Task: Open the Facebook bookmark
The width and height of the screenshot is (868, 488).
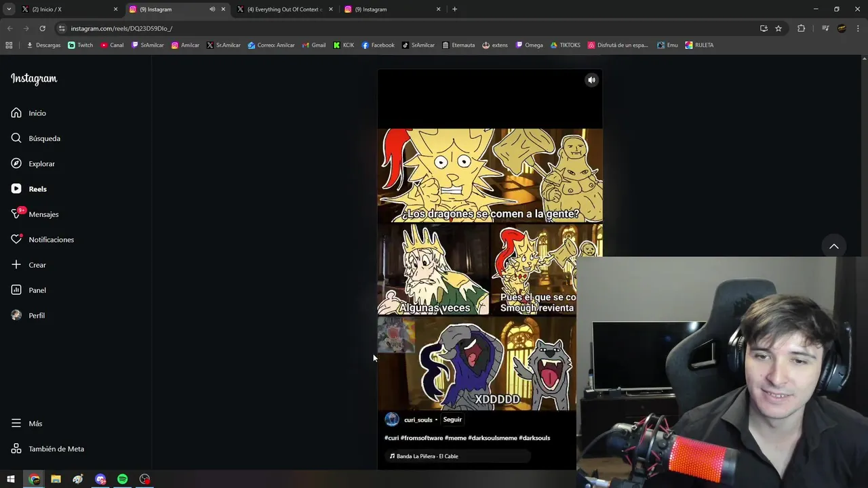Action: click(378, 45)
